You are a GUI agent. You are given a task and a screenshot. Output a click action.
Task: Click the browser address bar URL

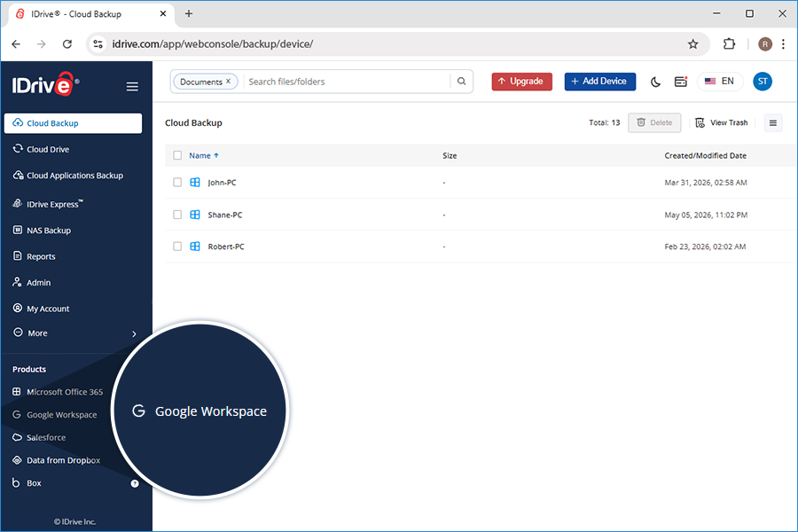pos(212,44)
